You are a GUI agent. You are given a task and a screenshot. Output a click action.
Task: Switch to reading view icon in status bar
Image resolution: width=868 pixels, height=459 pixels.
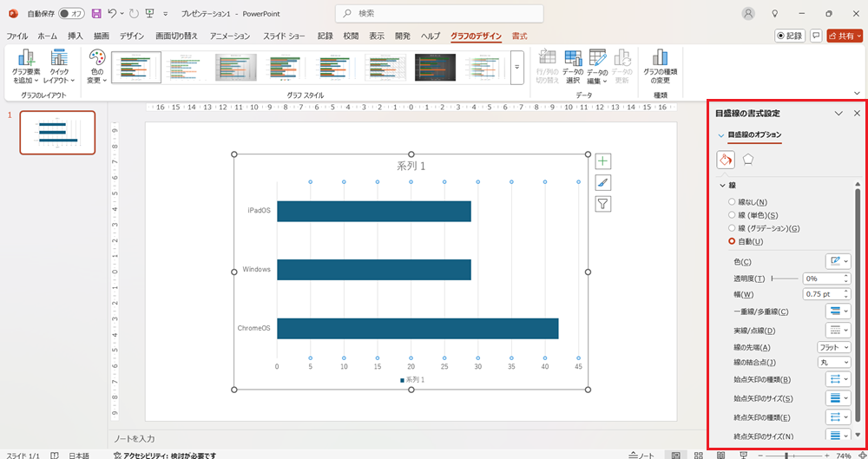[720, 456]
